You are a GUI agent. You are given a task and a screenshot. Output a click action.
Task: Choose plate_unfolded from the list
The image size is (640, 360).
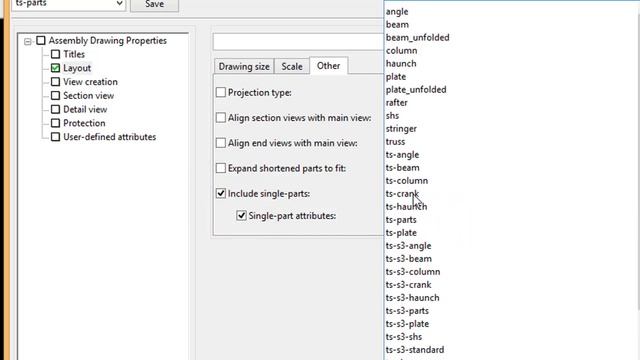pyautogui.click(x=416, y=90)
